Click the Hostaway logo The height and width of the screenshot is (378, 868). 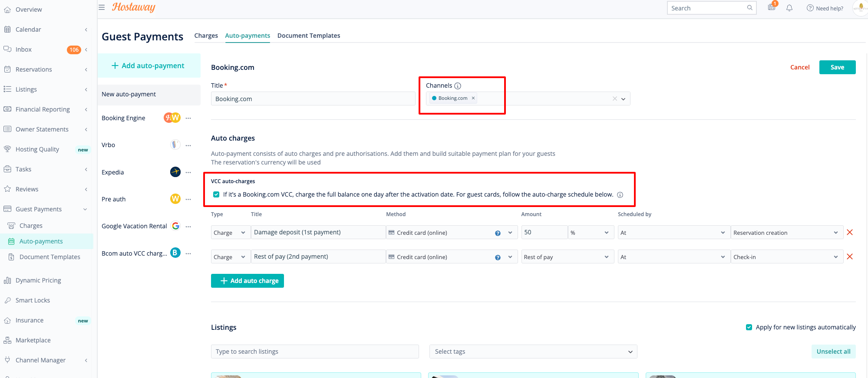[x=134, y=7]
